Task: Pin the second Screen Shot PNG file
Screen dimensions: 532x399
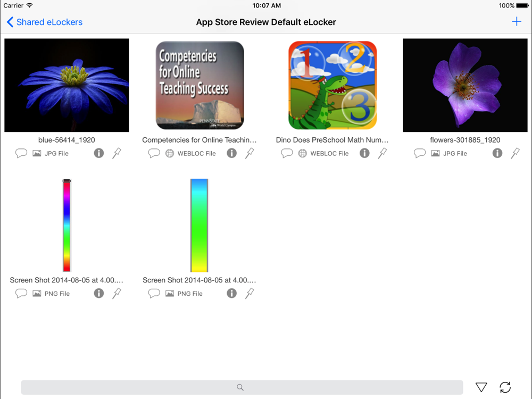Action: click(x=250, y=294)
